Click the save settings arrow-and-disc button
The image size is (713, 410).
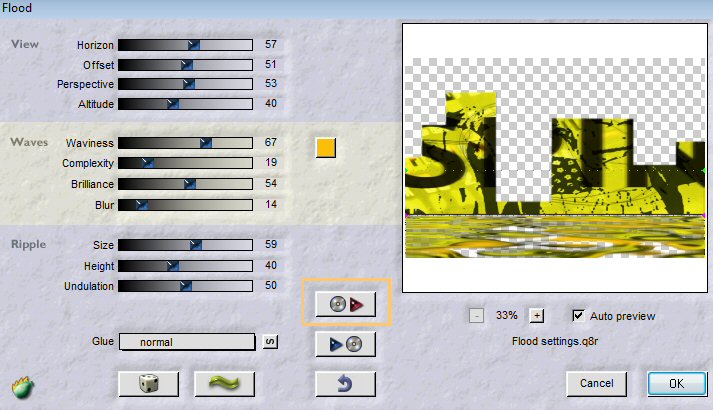click(x=345, y=344)
